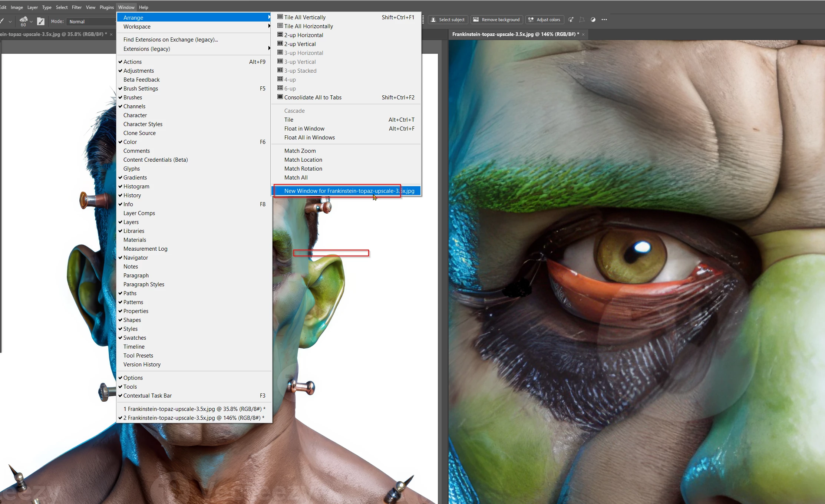
Task: Click the Remove background button
Action: tap(497, 20)
